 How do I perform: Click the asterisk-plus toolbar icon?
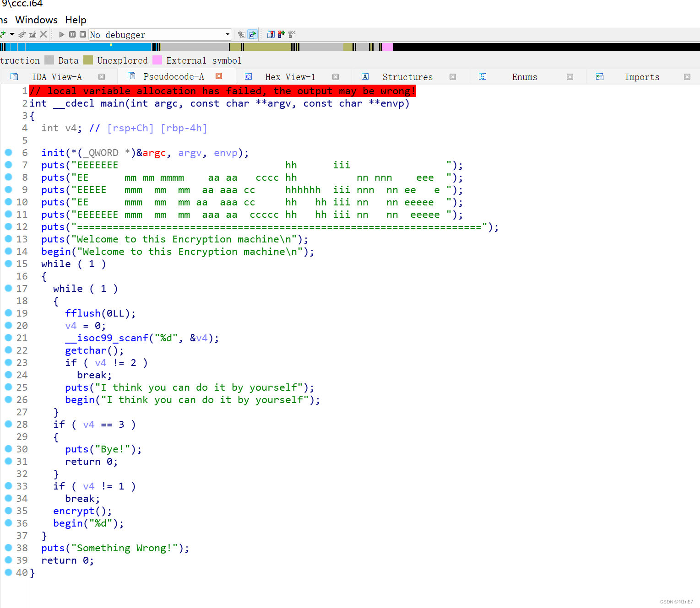point(22,34)
